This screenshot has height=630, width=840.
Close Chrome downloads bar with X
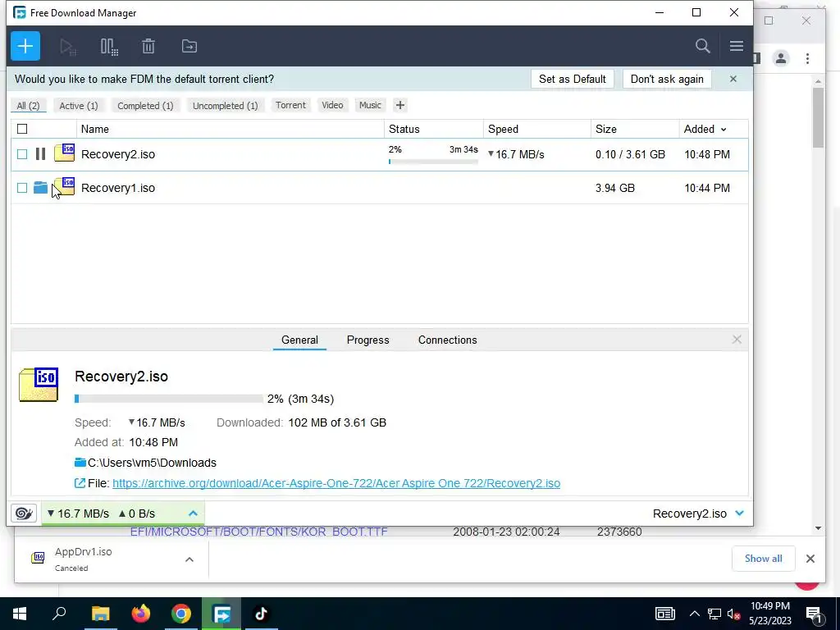[x=810, y=559]
